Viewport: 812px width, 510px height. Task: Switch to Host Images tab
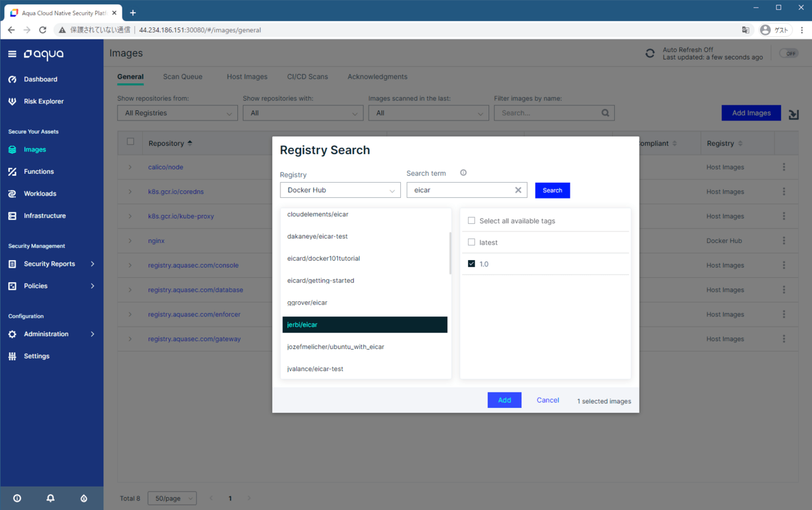pyautogui.click(x=247, y=77)
